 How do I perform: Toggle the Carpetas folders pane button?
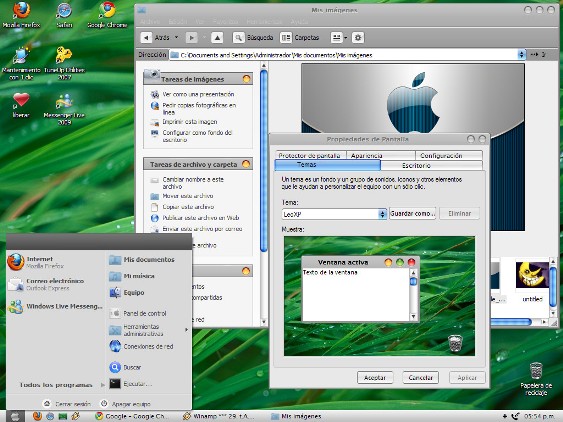(x=299, y=37)
